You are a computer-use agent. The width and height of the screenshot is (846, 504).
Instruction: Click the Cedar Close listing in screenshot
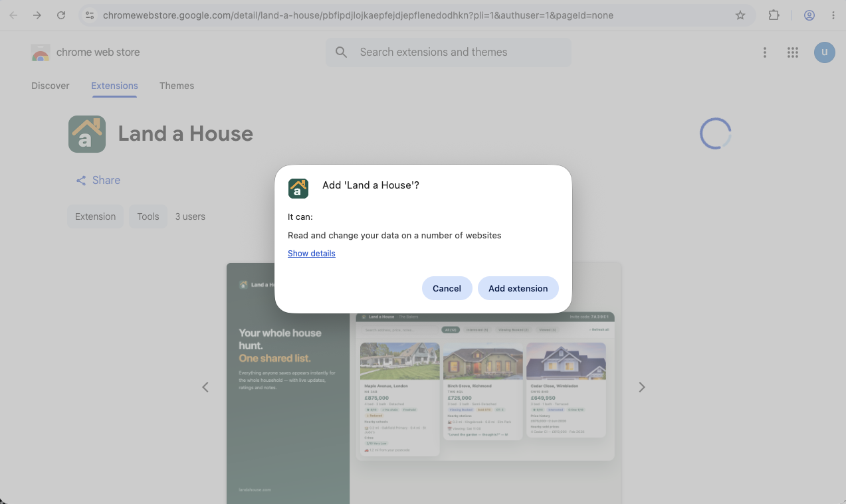click(x=566, y=390)
